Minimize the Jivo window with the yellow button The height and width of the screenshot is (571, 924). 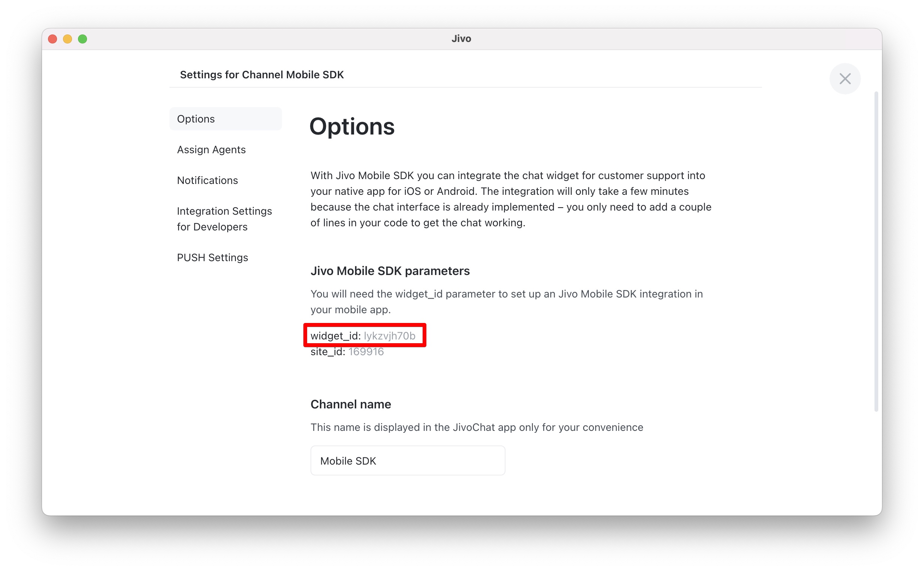(67, 39)
